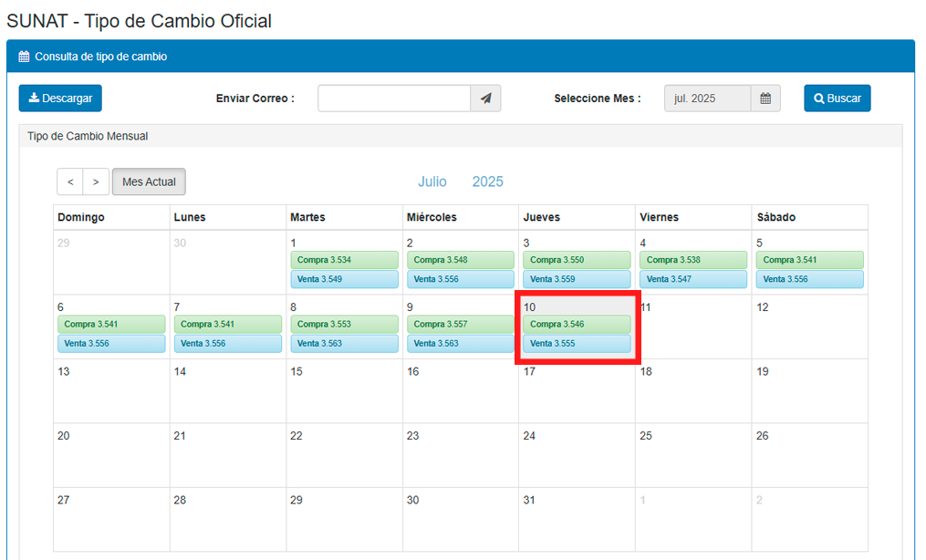The image size is (926, 560).
Task: Go to previous month arrow
Action: pyautogui.click(x=70, y=181)
